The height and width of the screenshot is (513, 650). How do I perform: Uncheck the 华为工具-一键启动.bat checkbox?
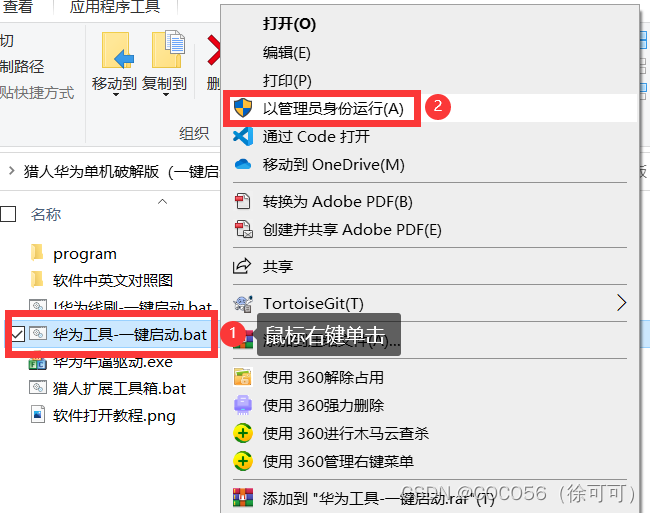(x=17, y=334)
